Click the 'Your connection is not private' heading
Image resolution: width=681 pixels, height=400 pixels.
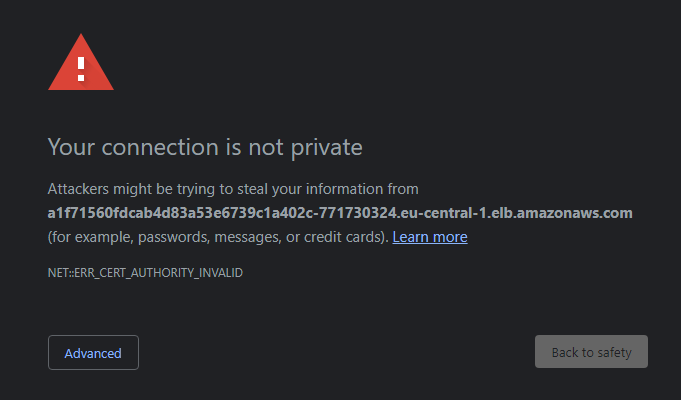(205, 148)
